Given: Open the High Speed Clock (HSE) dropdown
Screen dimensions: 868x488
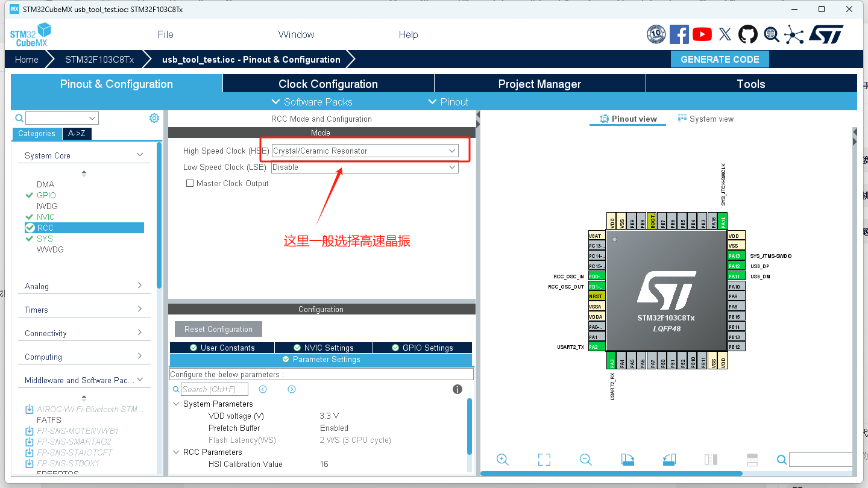Looking at the screenshot, I should (451, 150).
